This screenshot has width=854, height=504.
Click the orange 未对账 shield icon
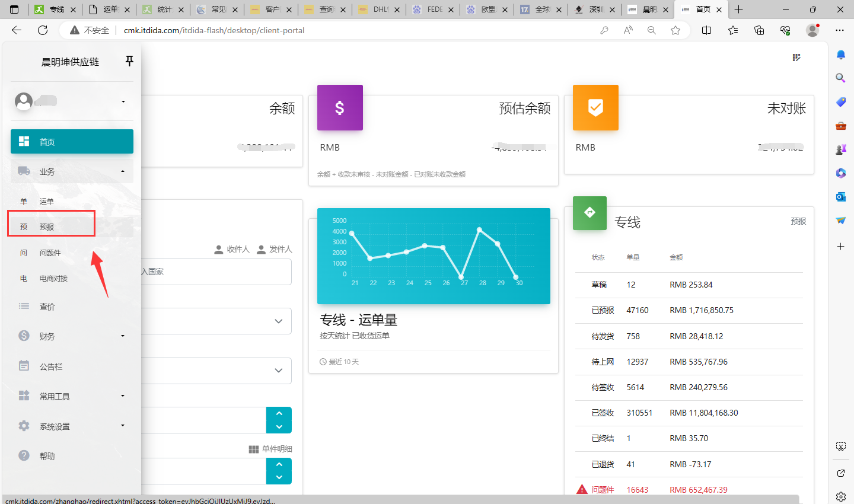(595, 107)
